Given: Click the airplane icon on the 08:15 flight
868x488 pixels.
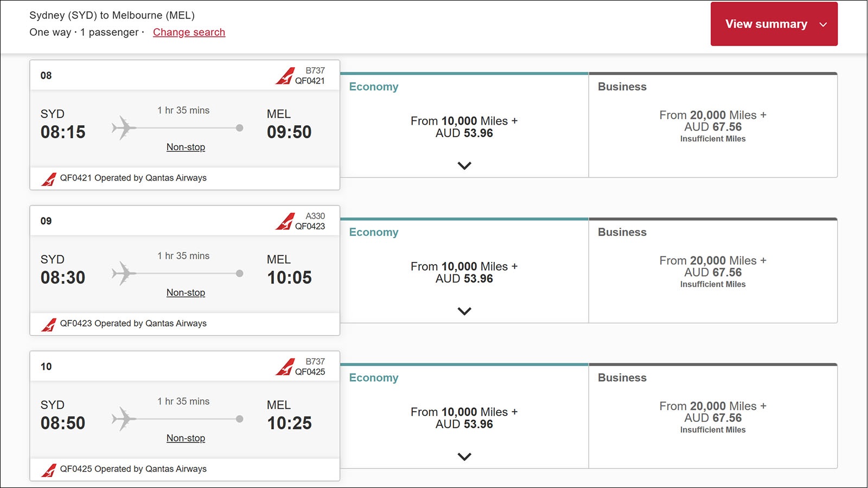Looking at the screenshot, I should (x=124, y=128).
